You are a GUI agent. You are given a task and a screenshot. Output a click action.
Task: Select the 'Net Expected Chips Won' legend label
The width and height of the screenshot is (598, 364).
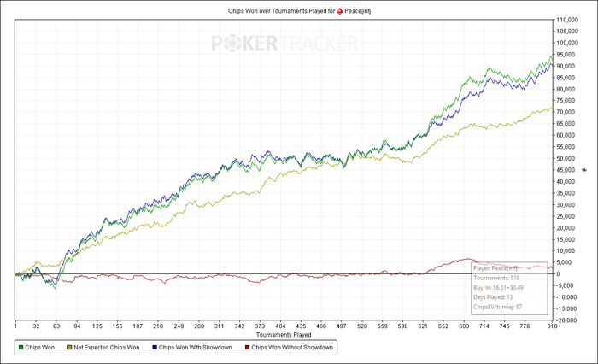pos(107,348)
